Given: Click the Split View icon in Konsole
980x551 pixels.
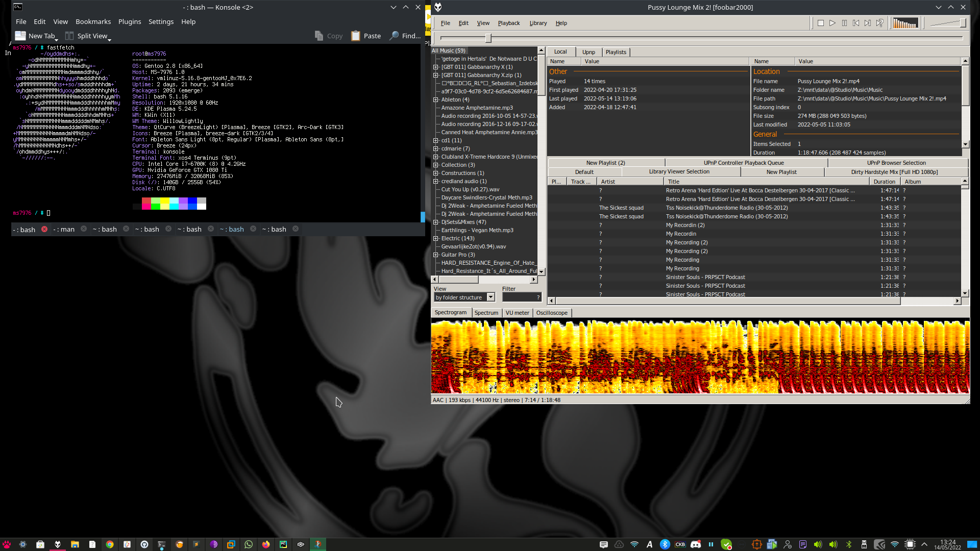Looking at the screenshot, I should click(x=69, y=36).
